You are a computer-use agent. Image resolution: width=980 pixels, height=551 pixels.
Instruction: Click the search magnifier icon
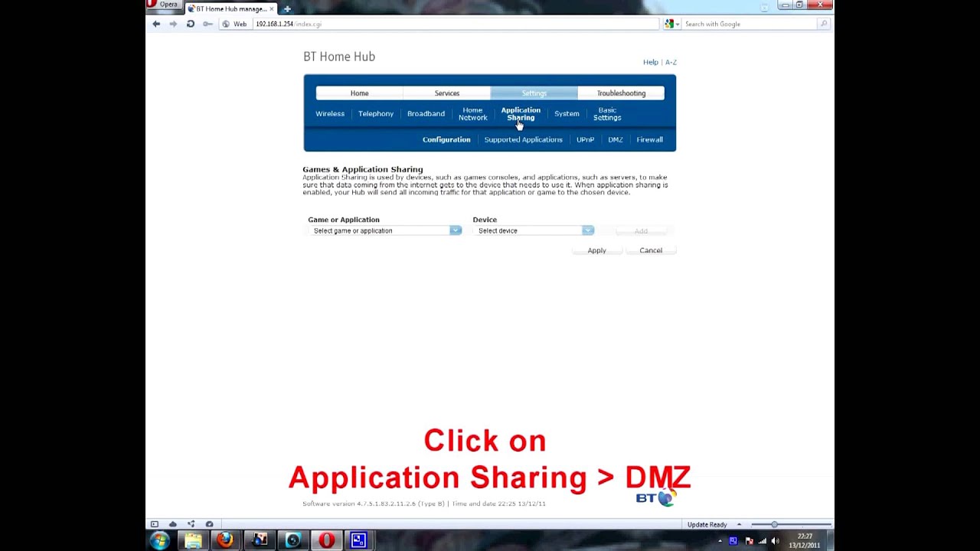pyautogui.click(x=824, y=24)
